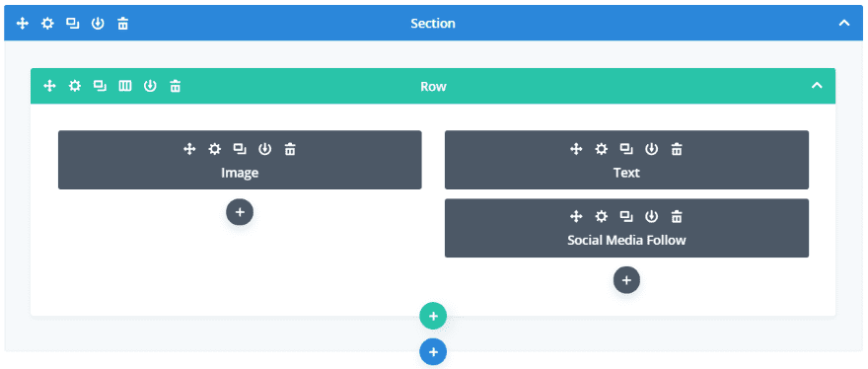The height and width of the screenshot is (369, 868).
Task: Add module below Image module
Action: pyautogui.click(x=240, y=212)
